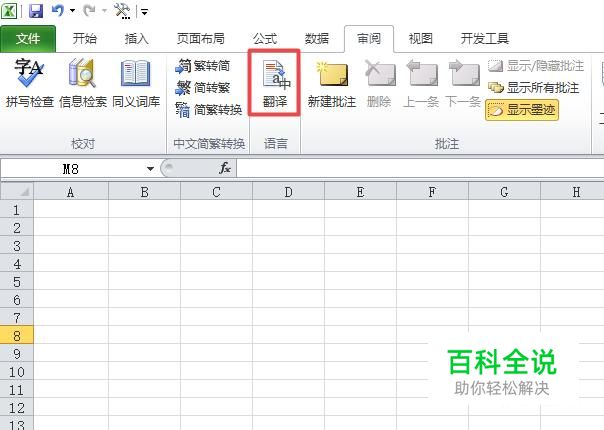
Task: Run 拼写检查 spell check
Action: pyautogui.click(x=29, y=83)
